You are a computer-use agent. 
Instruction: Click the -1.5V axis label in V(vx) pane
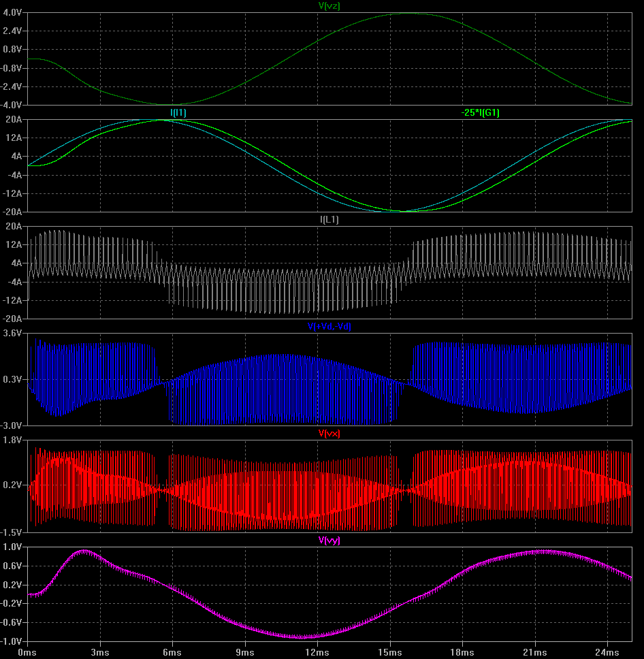tap(11, 532)
